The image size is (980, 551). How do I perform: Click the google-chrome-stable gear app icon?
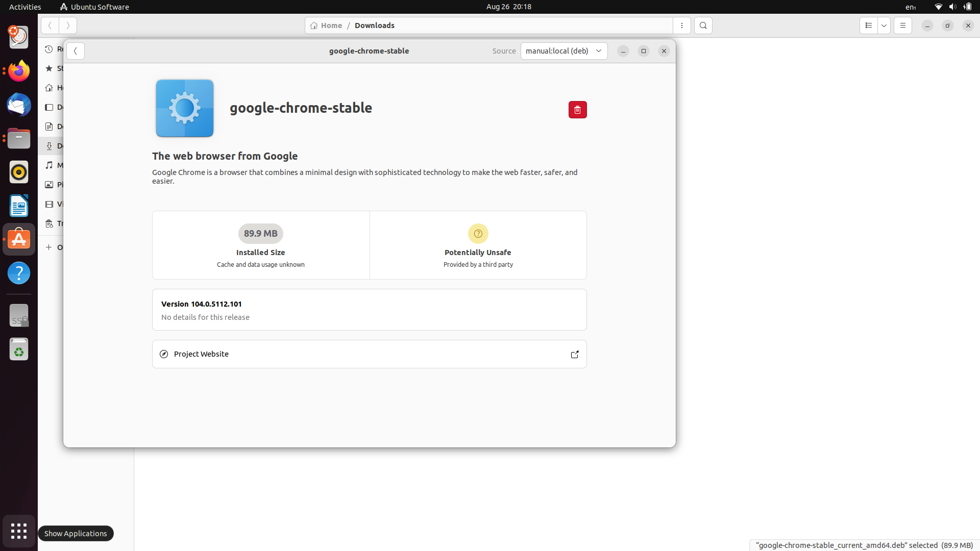point(185,108)
